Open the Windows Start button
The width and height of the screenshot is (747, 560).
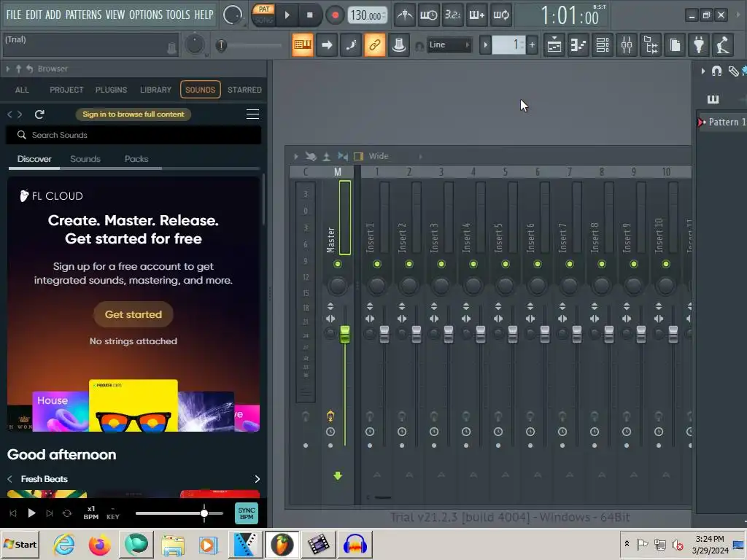point(20,544)
